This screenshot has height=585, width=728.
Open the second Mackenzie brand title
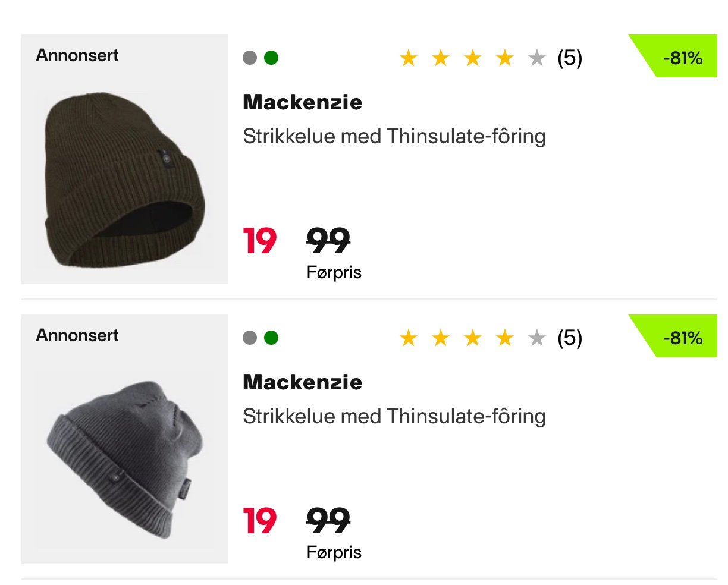coord(302,382)
